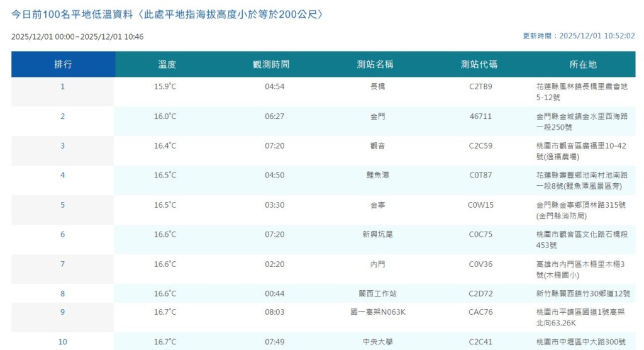Select rank number 1 in first row

[x=63, y=87]
